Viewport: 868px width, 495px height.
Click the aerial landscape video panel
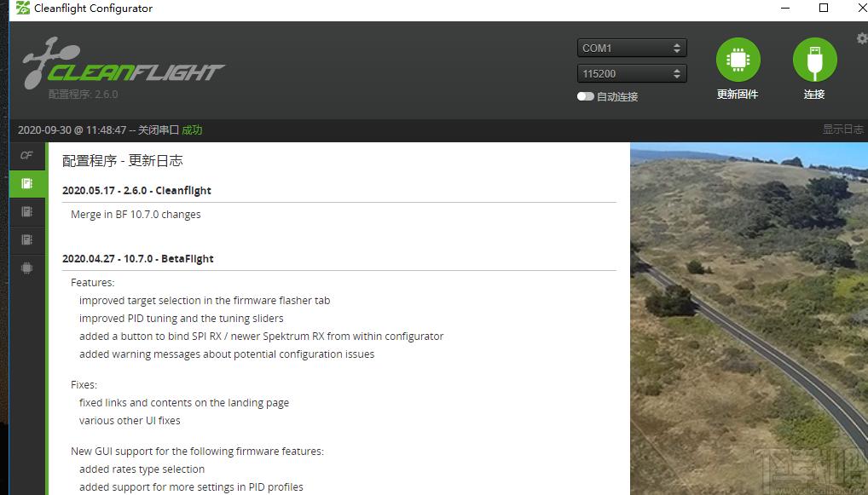tap(749, 319)
